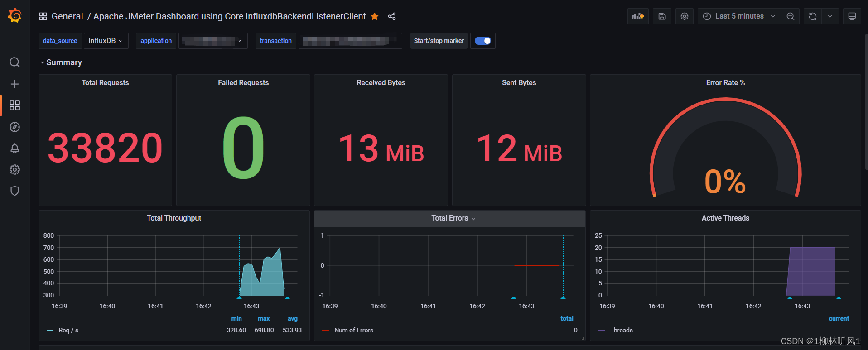Click the share dashboard icon
The image size is (868, 350).
(392, 16)
